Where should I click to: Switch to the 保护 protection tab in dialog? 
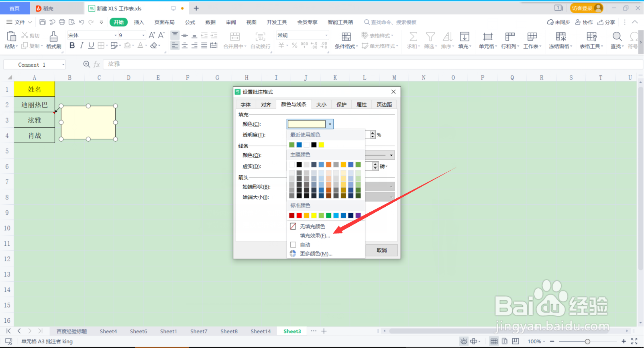click(341, 105)
